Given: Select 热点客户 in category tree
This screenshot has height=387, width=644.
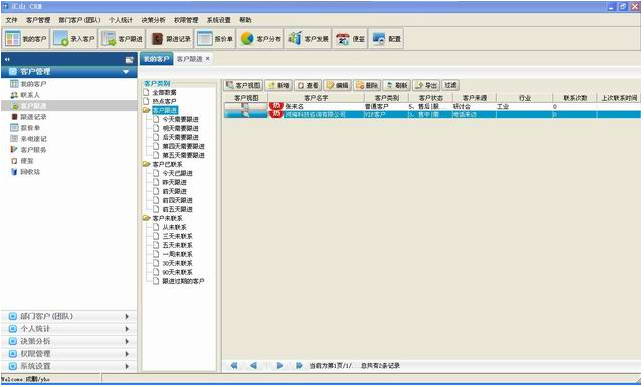Looking at the screenshot, I should pyautogui.click(x=164, y=101).
